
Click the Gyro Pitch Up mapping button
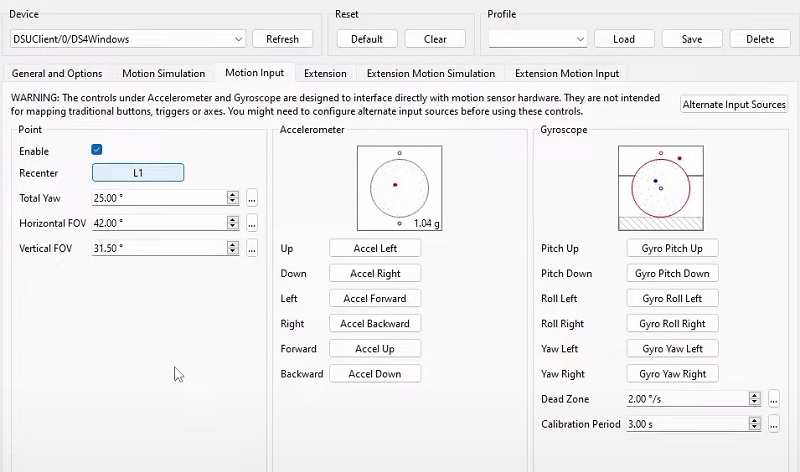tap(672, 249)
